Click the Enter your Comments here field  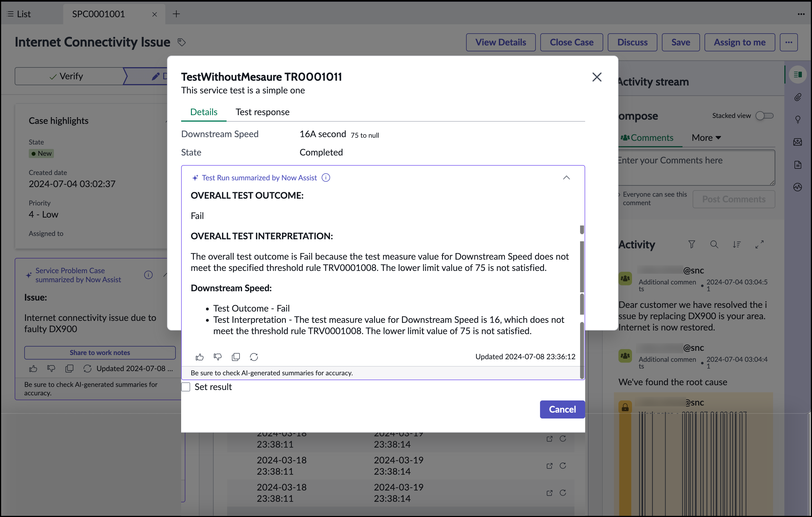point(696,168)
